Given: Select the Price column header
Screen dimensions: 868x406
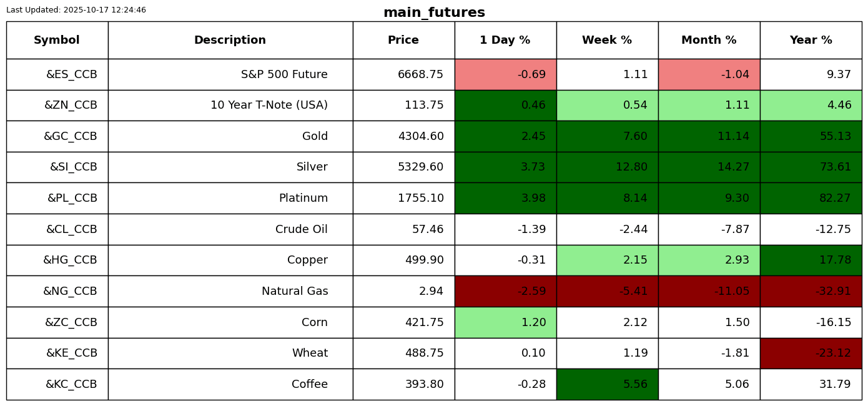Looking at the screenshot, I should 403,40.
